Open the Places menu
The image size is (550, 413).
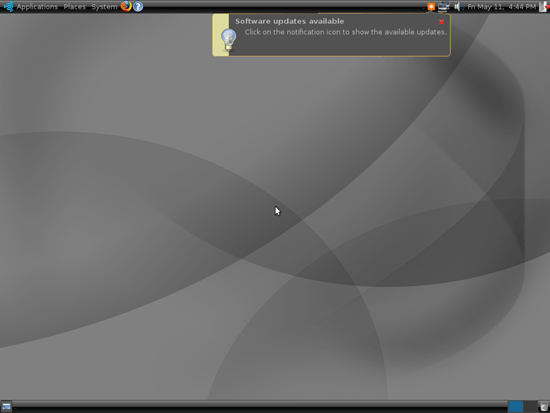[x=74, y=7]
